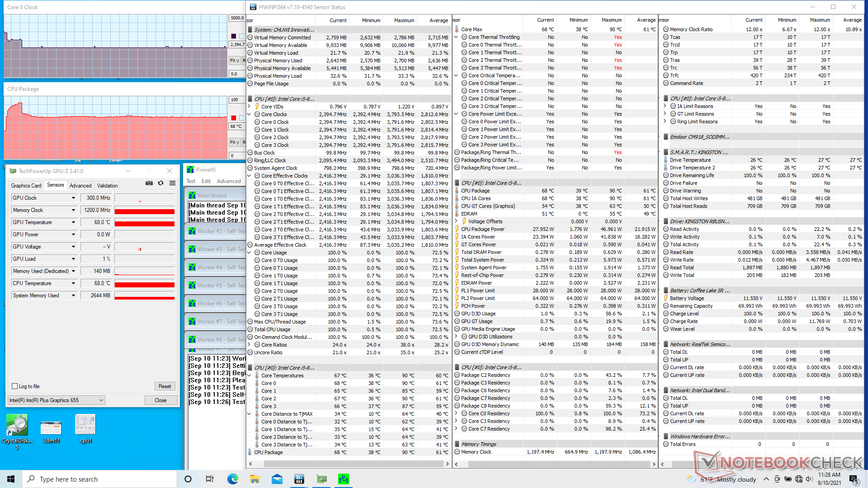The image size is (868, 488).
Task: Open weather widget Mostly cloudy
Action: 722,479
